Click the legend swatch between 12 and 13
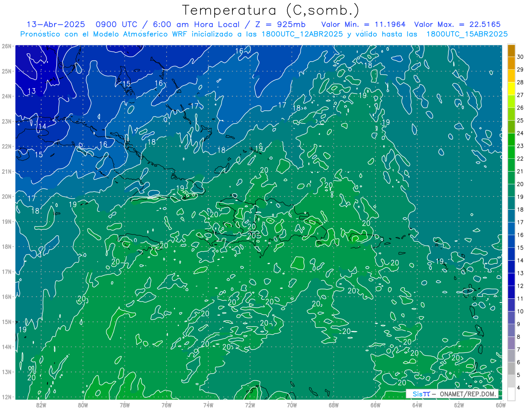Viewport: 532px width, 411px height. tap(512, 279)
